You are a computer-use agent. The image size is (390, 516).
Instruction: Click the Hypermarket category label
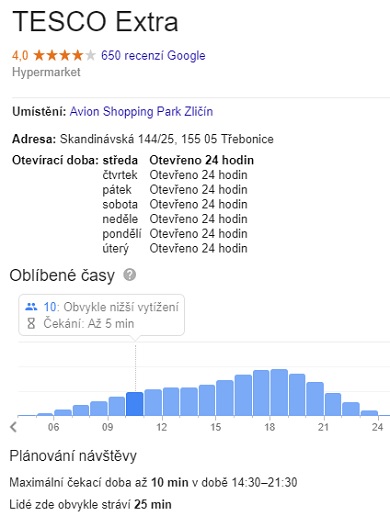[x=46, y=72]
